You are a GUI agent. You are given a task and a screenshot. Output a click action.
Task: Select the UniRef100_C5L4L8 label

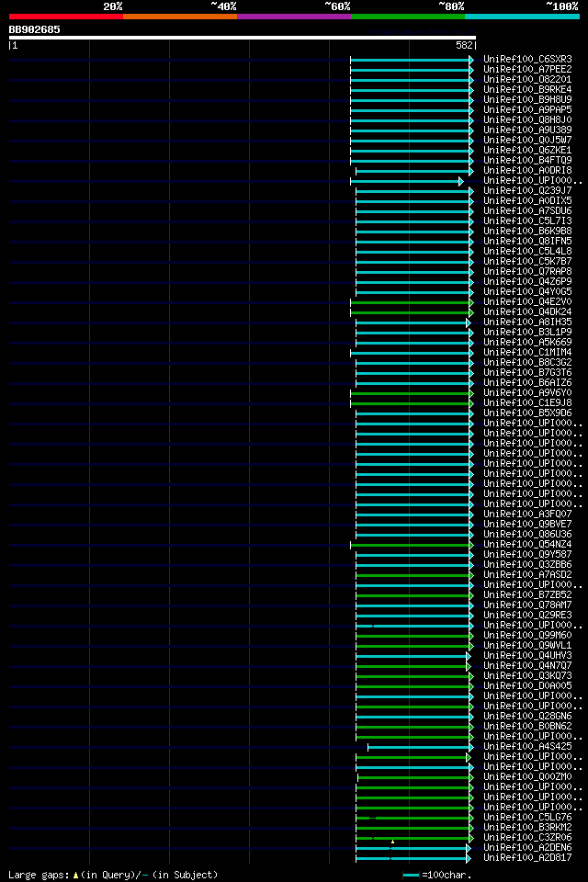pyautogui.click(x=527, y=252)
